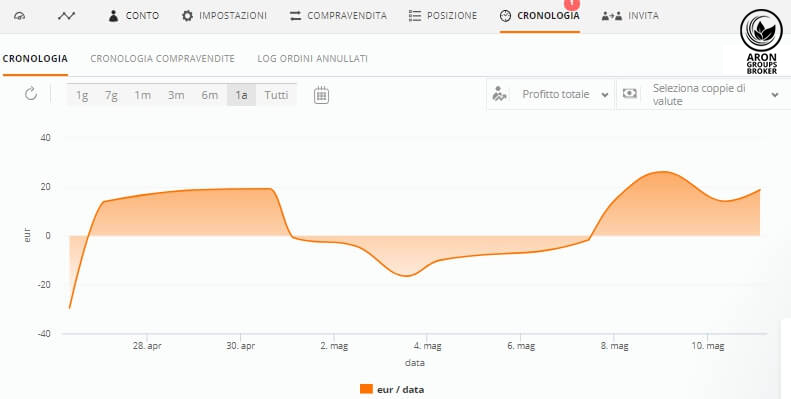
Task: Expand Seleziona coppie di valute dropdown
Action: [704, 94]
